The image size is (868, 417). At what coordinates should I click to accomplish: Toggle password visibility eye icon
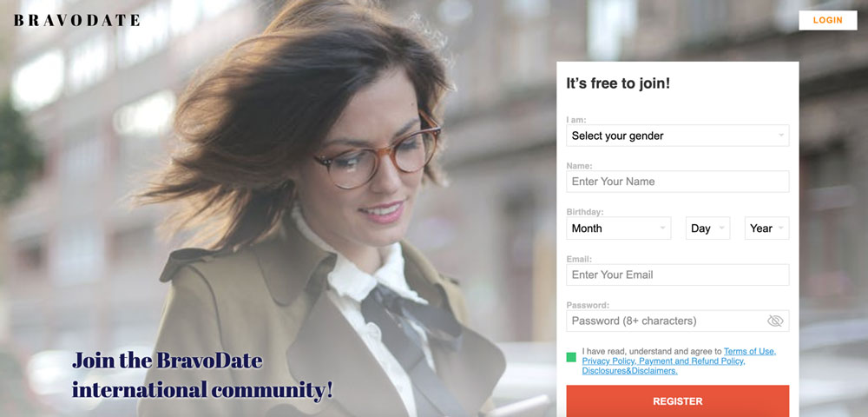pos(775,321)
